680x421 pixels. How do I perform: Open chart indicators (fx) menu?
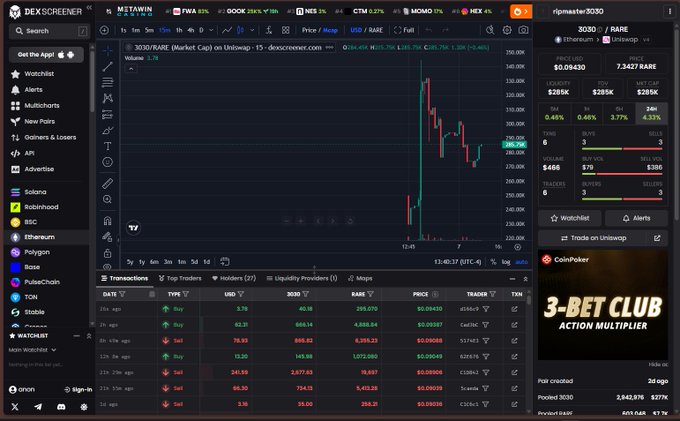(x=269, y=30)
